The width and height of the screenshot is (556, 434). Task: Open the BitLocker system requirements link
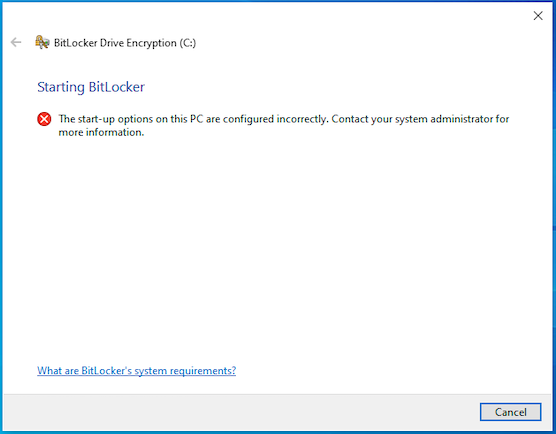(137, 371)
